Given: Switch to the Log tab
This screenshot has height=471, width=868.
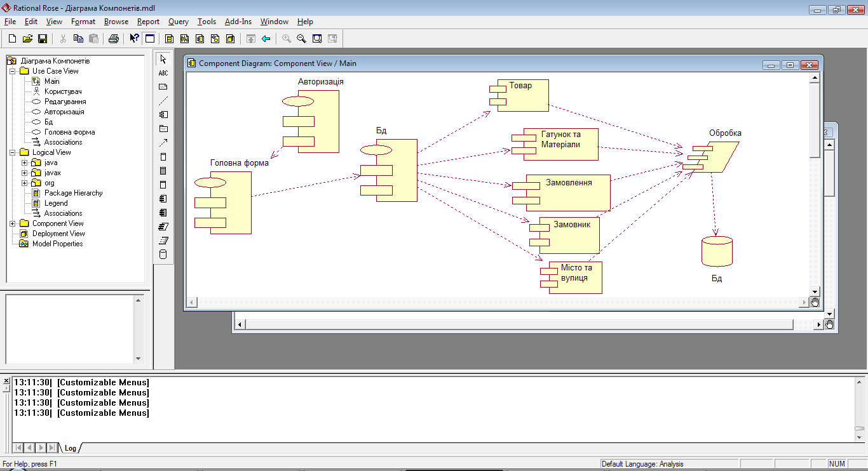Looking at the screenshot, I should 70,448.
